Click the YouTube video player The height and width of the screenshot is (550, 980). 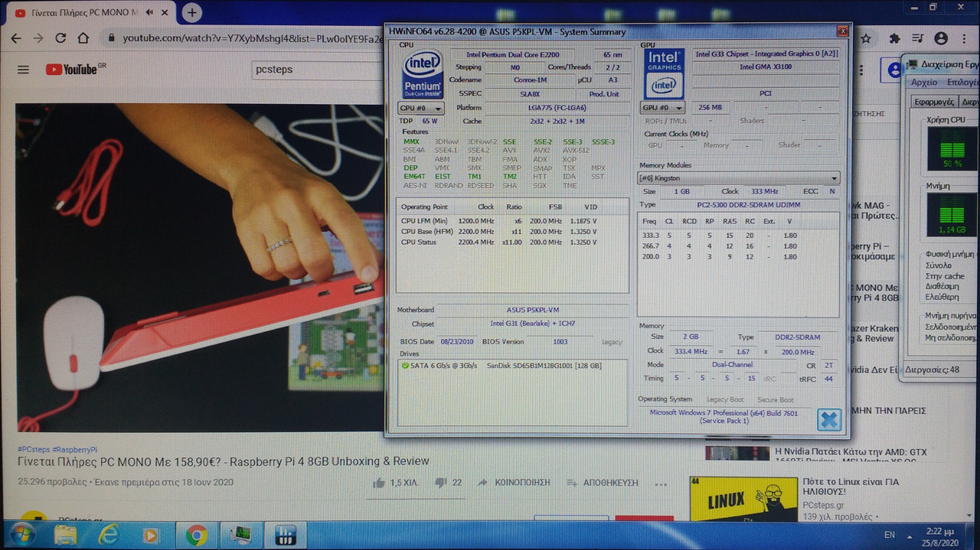tap(201, 268)
